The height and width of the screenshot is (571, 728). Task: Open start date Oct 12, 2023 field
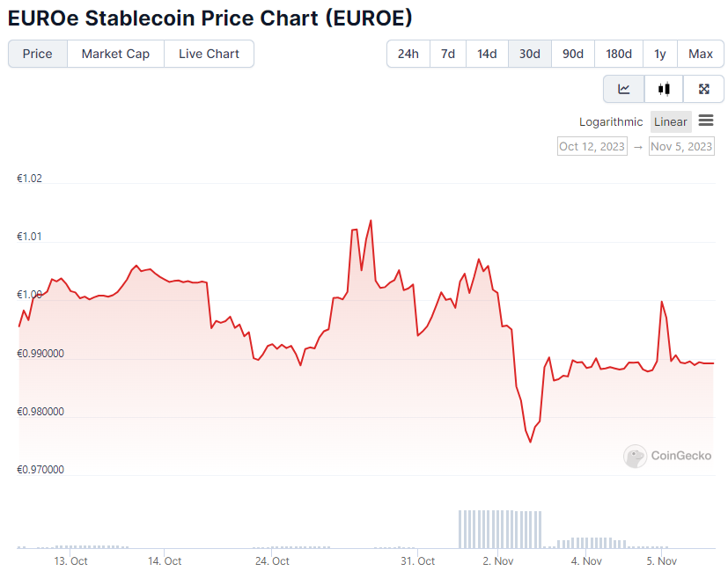tap(592, 147)
